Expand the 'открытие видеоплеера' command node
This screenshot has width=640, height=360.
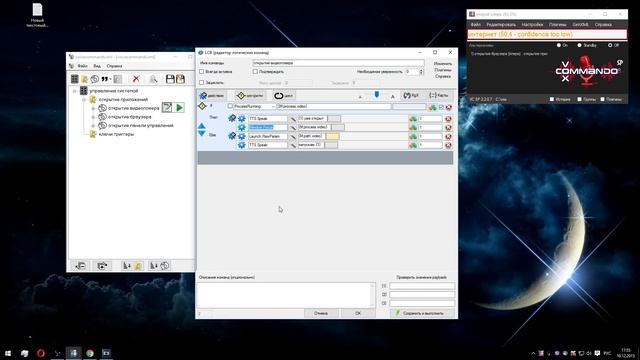pos(93,109)
